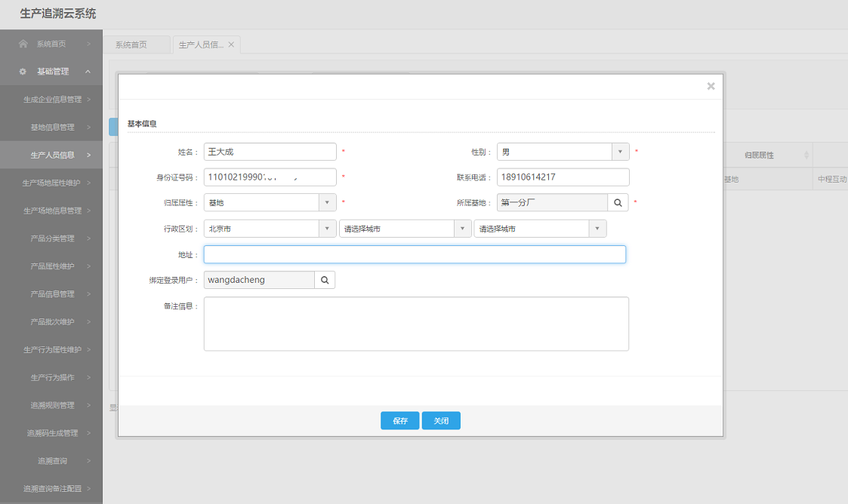
Task: Click the gear icon beside 基础管理
Action: 23,72
